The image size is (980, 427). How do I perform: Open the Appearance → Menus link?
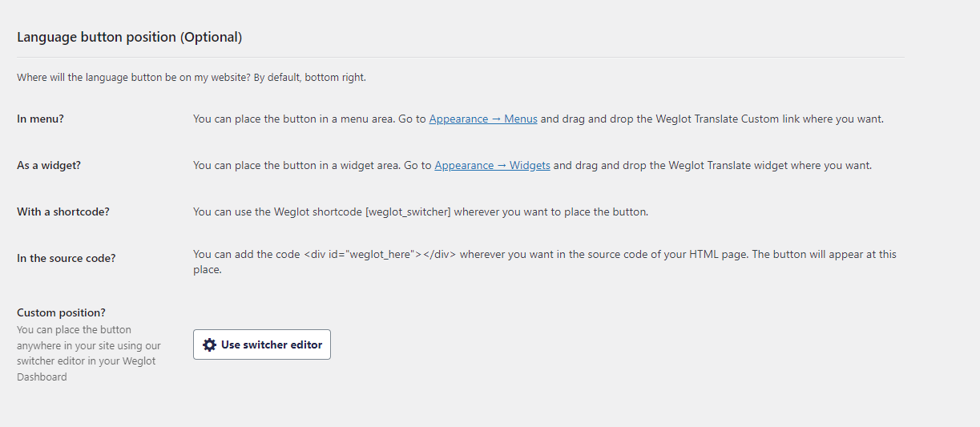point(482,119)
